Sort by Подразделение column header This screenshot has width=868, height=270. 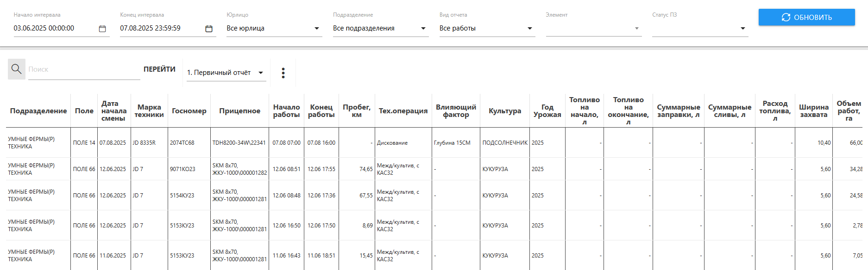tap(38, 111)
